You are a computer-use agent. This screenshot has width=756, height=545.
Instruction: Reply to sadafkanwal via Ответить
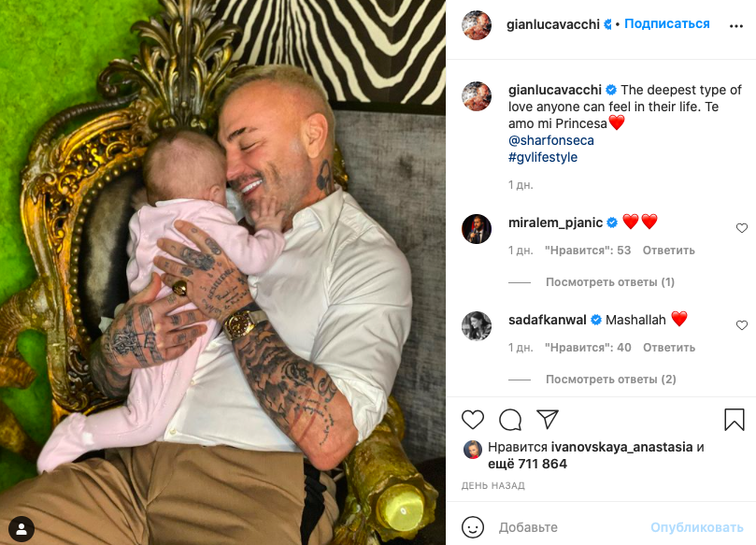point(669,348)
